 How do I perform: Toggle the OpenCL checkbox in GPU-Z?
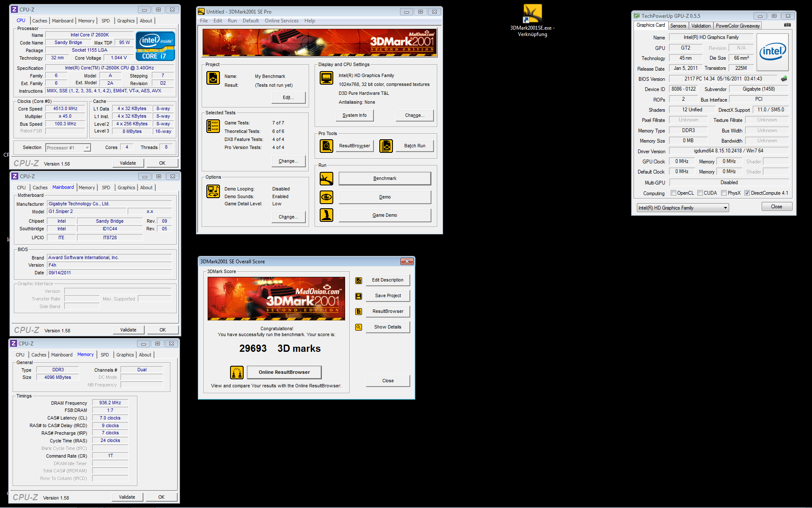click(673, 193)
